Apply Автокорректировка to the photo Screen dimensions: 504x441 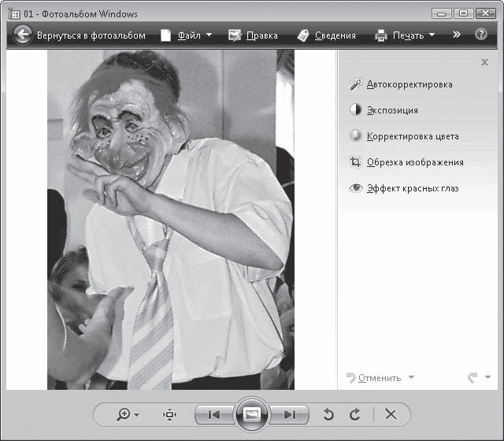click(409, 84)
